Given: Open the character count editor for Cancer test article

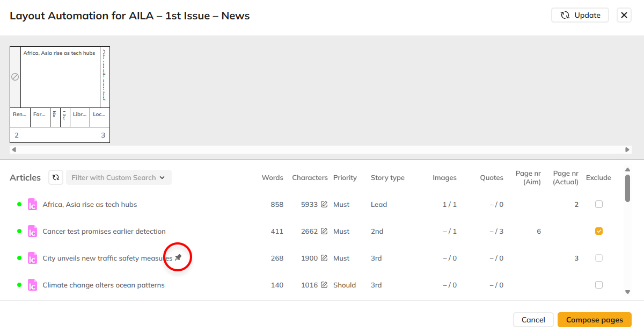Looking at the screenshot, I should [324, 231].
